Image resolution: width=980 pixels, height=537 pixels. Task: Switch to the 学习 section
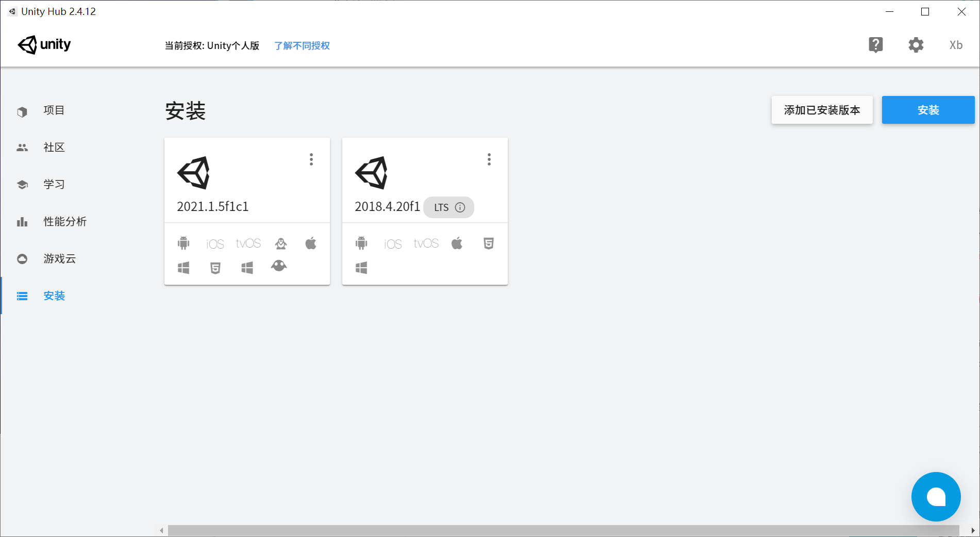pos(54,184)
